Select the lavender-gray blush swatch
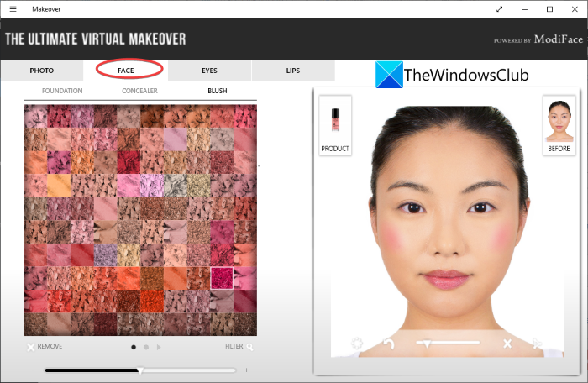The height and width of the screenshot is (383, 588). point(105,255)
